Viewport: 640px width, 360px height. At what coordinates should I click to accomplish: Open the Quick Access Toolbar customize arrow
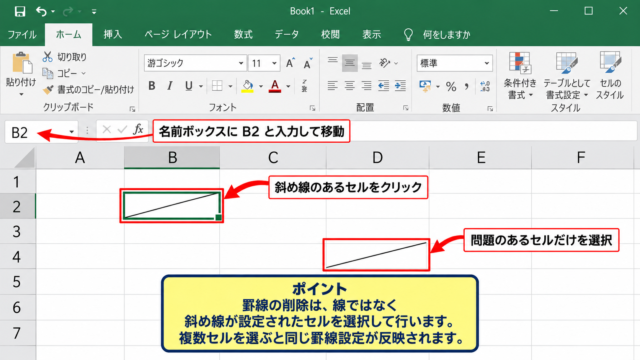pos(94,12)
